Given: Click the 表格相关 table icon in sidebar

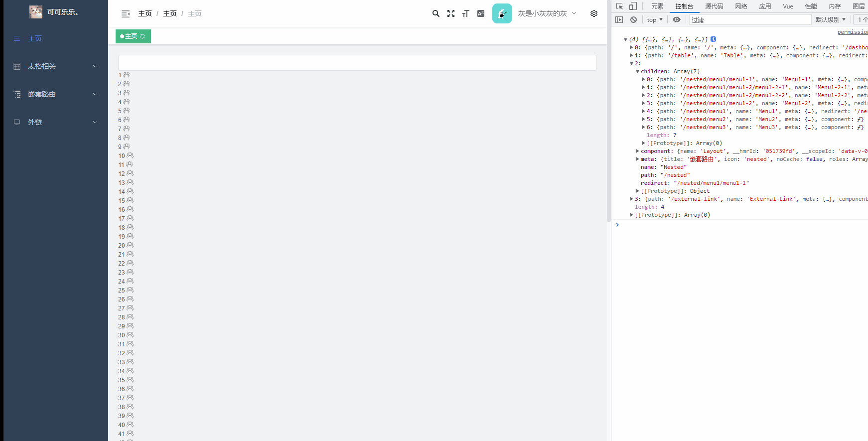Looking at the screenshot, I should pyautogui.click(x=17, y=66).
